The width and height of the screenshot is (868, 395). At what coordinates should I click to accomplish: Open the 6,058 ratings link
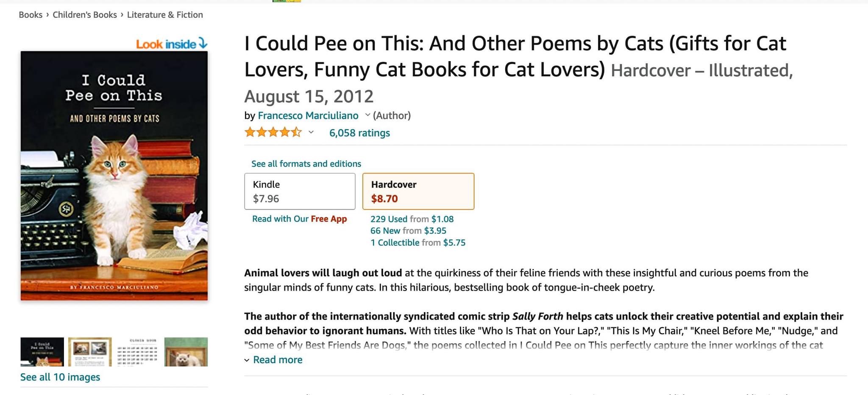(359, 133)
